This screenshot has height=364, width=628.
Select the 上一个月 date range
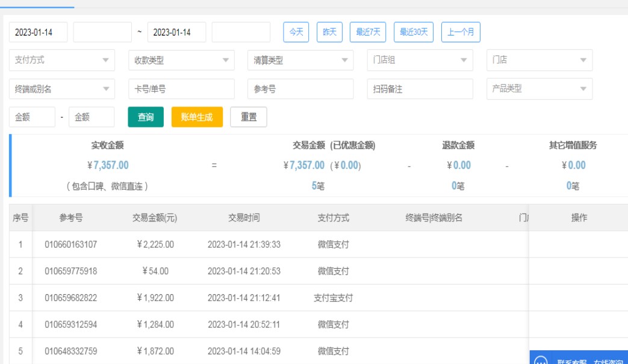point(461,32)
